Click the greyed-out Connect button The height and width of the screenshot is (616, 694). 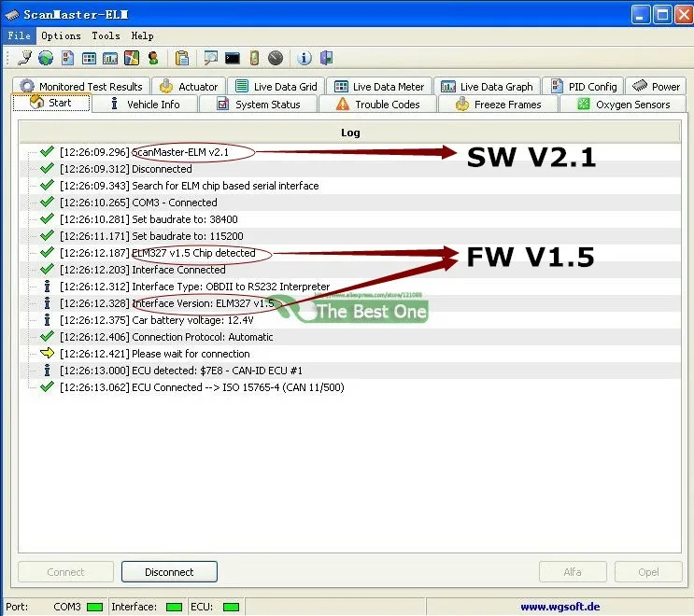click(65, 572)
